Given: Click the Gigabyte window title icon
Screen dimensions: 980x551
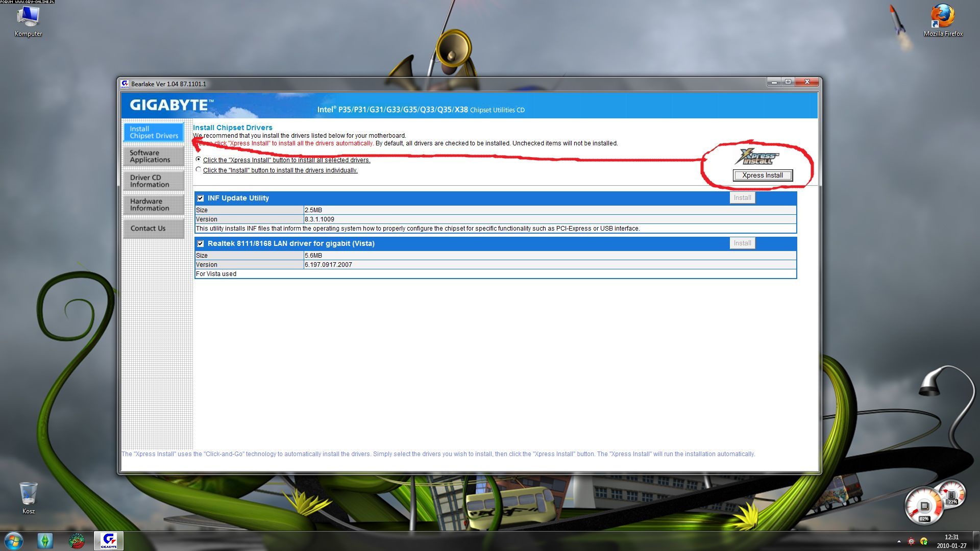Looking at the screenshot, I should (x=125, y=84).
